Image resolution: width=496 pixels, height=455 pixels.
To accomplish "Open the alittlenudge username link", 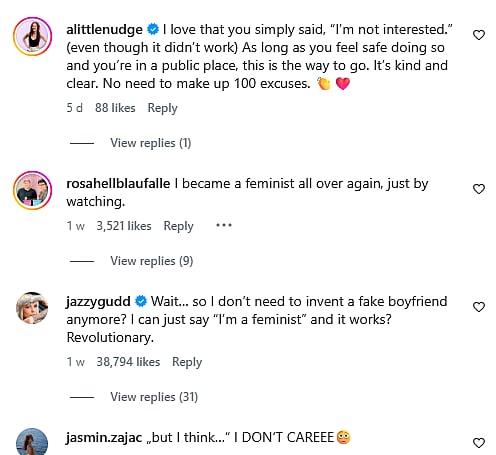I will (104, 30).
